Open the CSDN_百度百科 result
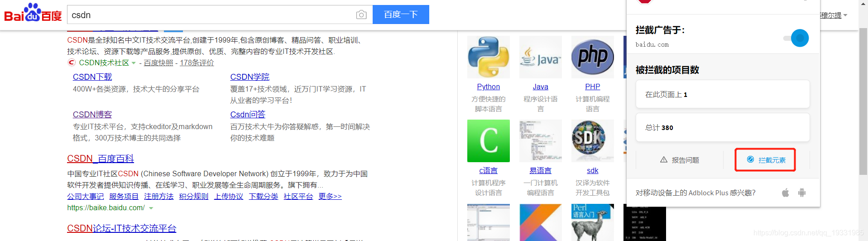868x241 pixels. point(101,159)
